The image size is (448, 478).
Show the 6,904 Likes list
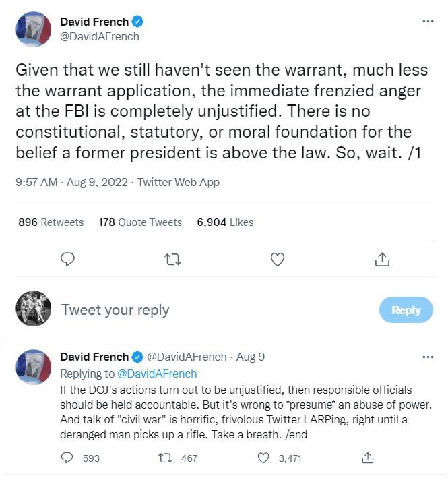[x=225, y=222]
